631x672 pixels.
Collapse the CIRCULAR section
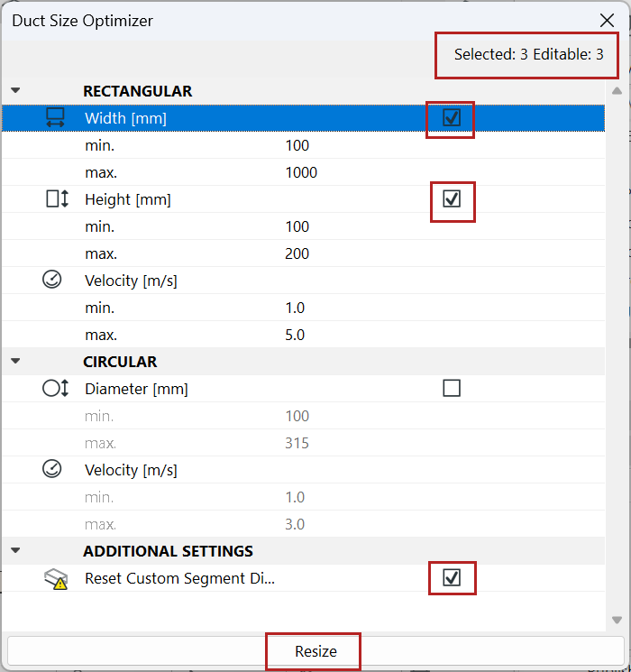pos(15,362)
